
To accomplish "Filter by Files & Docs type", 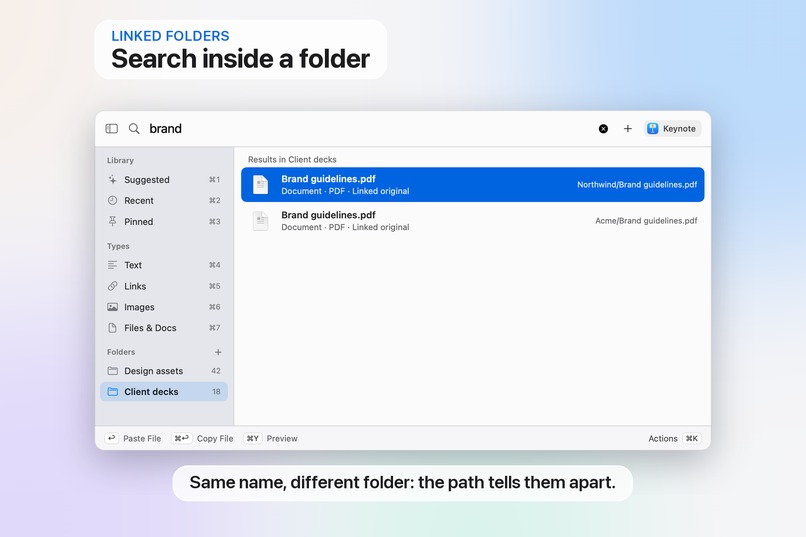I will coord(164,328).
